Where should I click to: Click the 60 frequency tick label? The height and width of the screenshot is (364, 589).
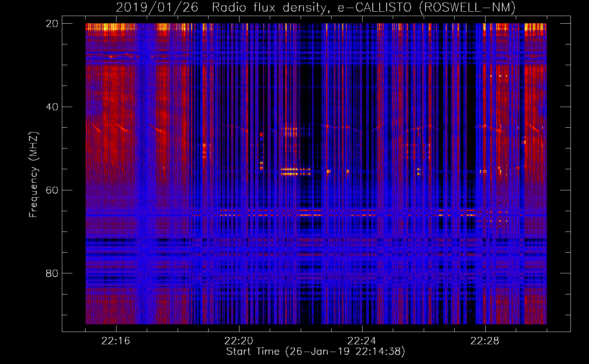tap(52, 190)
